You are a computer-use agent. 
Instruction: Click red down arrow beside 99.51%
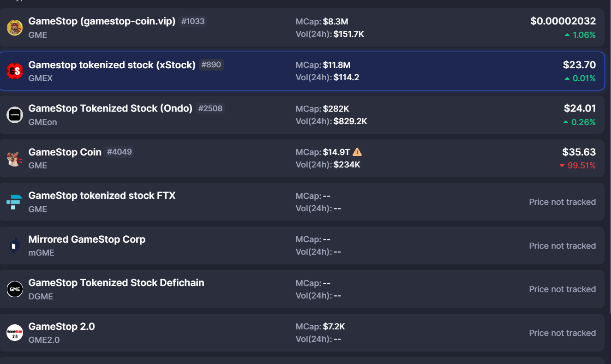[562, 166]
